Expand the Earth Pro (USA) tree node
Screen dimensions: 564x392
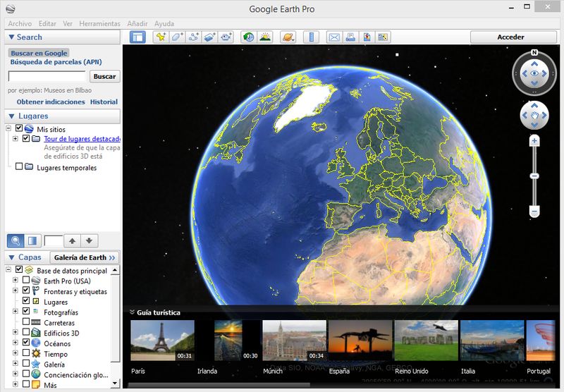coord(15,280)
